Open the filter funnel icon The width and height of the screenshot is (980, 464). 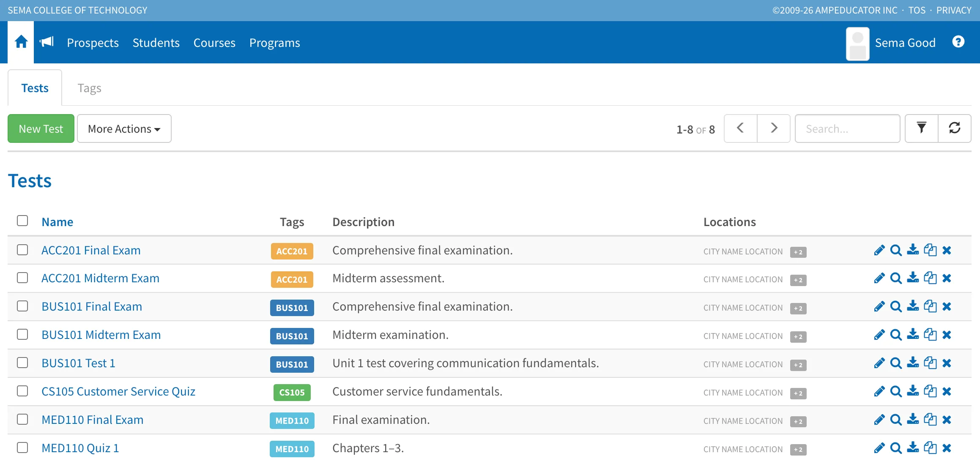click(922, 128)
